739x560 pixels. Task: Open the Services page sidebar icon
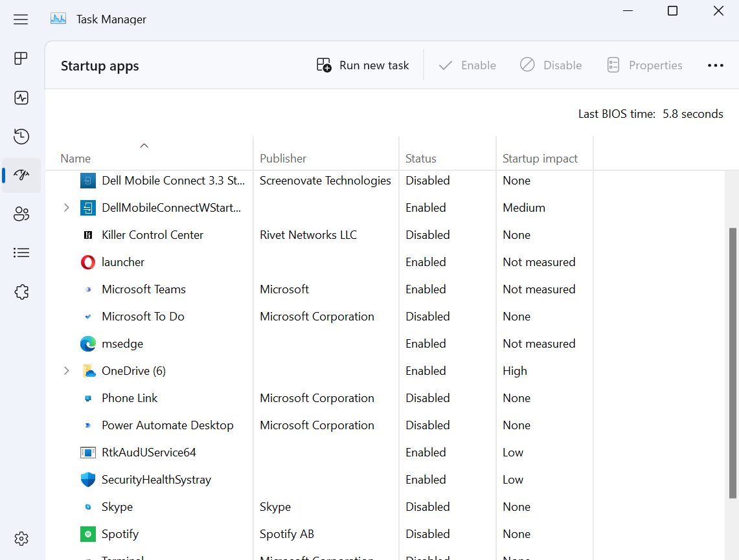[21, 292]
